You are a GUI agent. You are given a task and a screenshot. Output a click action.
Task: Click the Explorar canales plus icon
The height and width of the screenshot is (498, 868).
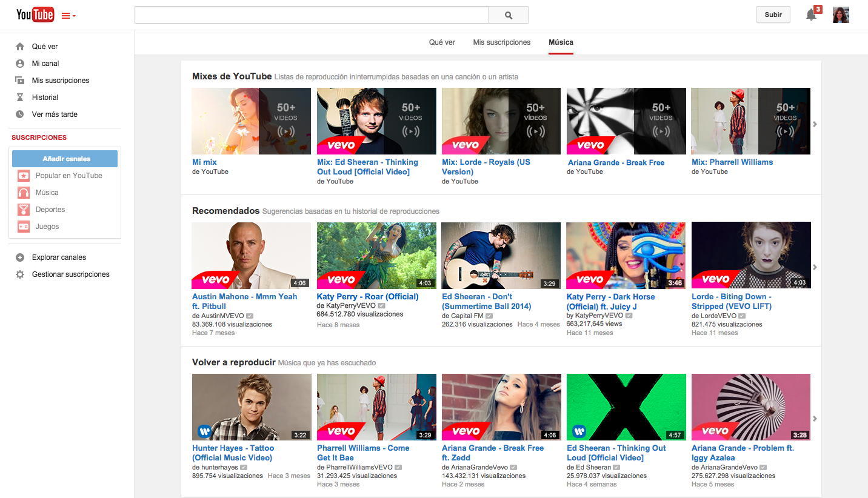tap(20, 257)
